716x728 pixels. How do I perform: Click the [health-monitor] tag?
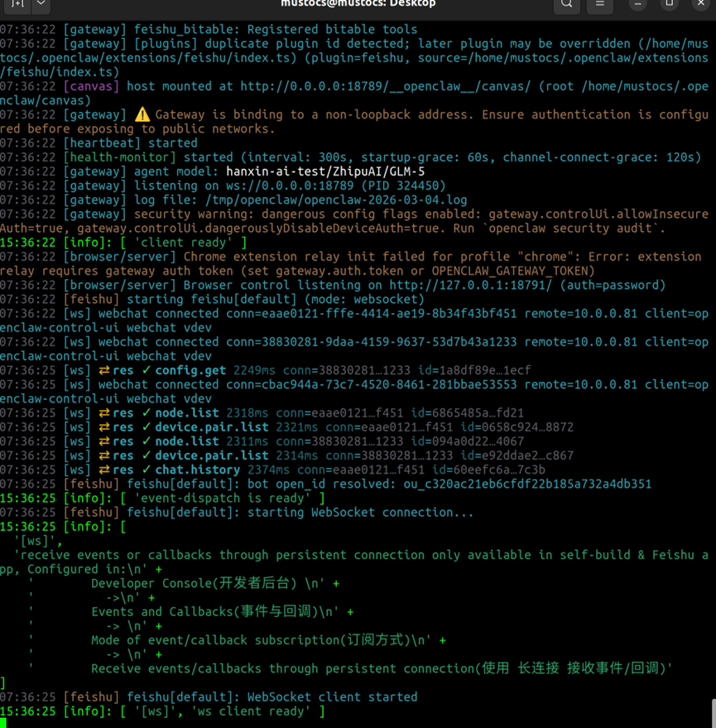(120, 157)
